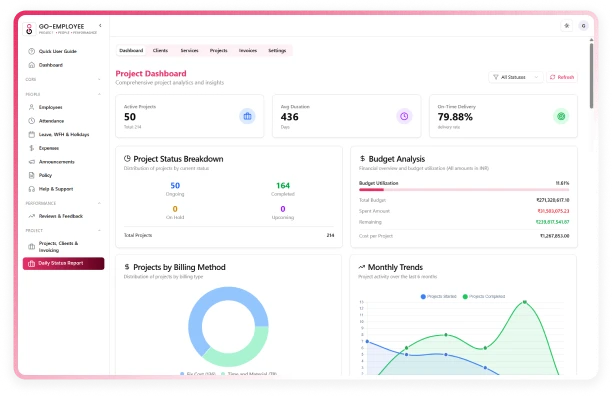Toggle the Projects Completed legend entry

(484, 296)
